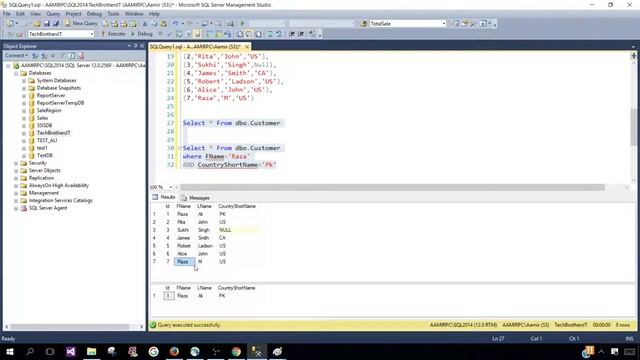The width and height of the screenshot is (640, 360).
Task: Click the Solution Explorer icon near TotalSale
Action: click(x=455, y=24)
